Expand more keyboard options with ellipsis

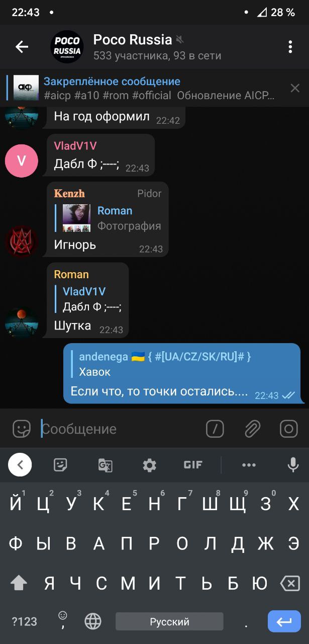tap(249, 465)
